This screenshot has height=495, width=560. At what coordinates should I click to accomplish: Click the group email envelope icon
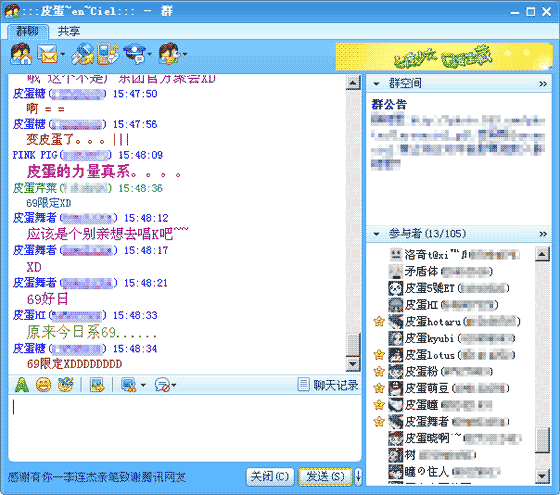tap(48, 54)
